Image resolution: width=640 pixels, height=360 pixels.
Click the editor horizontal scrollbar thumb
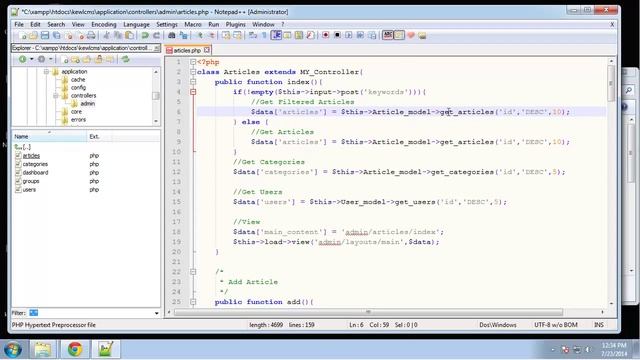tap(369, 312)
